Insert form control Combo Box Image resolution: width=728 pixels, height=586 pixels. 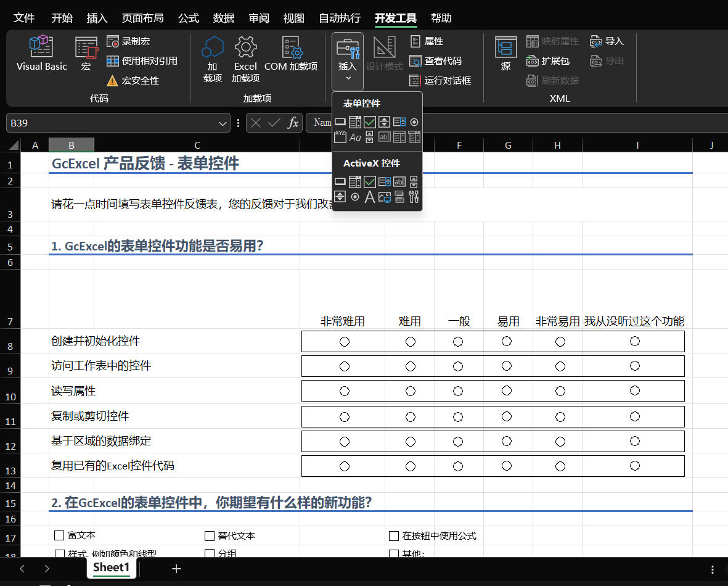(x=354, y=122)
